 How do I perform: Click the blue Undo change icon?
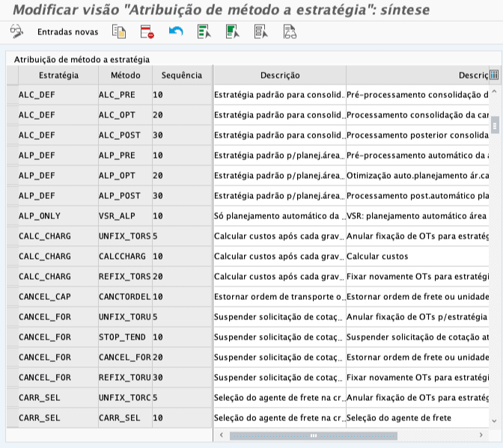point(176,31)
